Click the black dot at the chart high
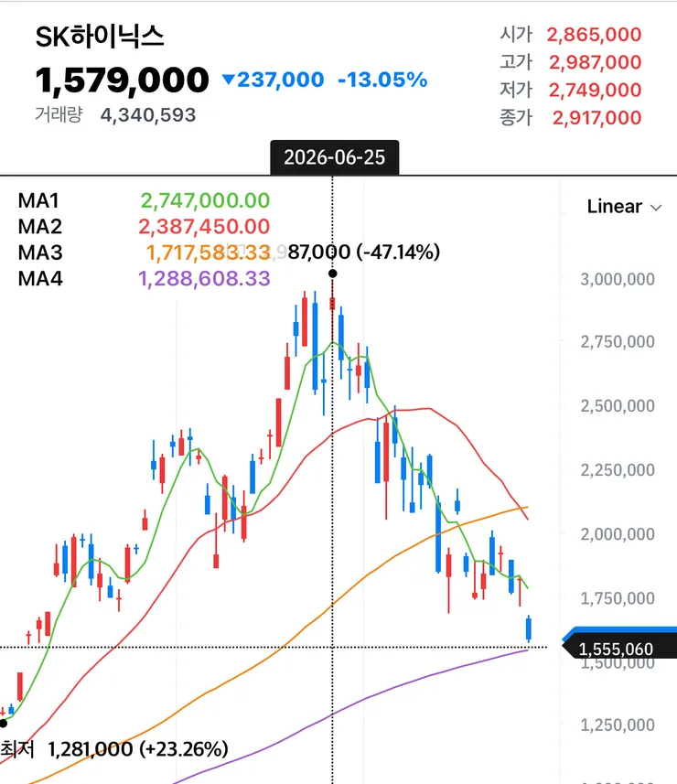 (x=332, y=274)
